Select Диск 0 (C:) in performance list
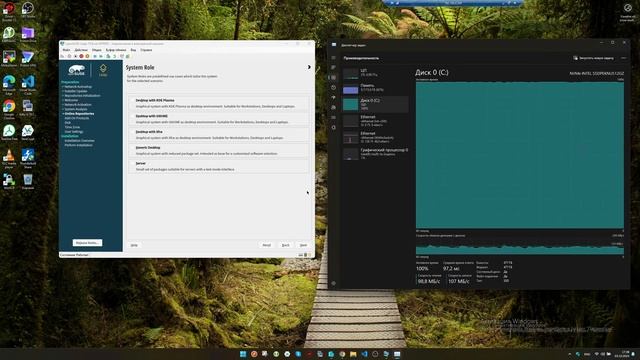 click(375, 104)
